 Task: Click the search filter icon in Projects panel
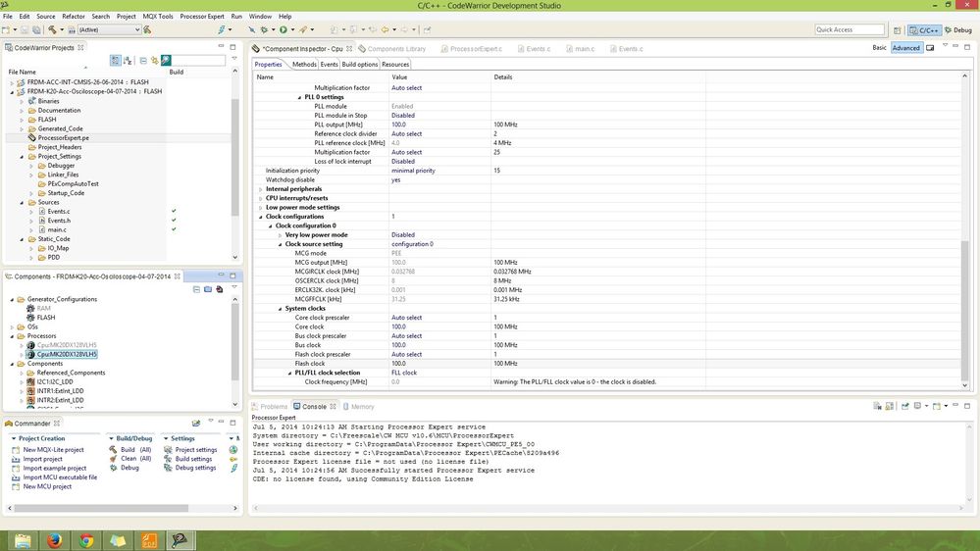pos(166,60)
